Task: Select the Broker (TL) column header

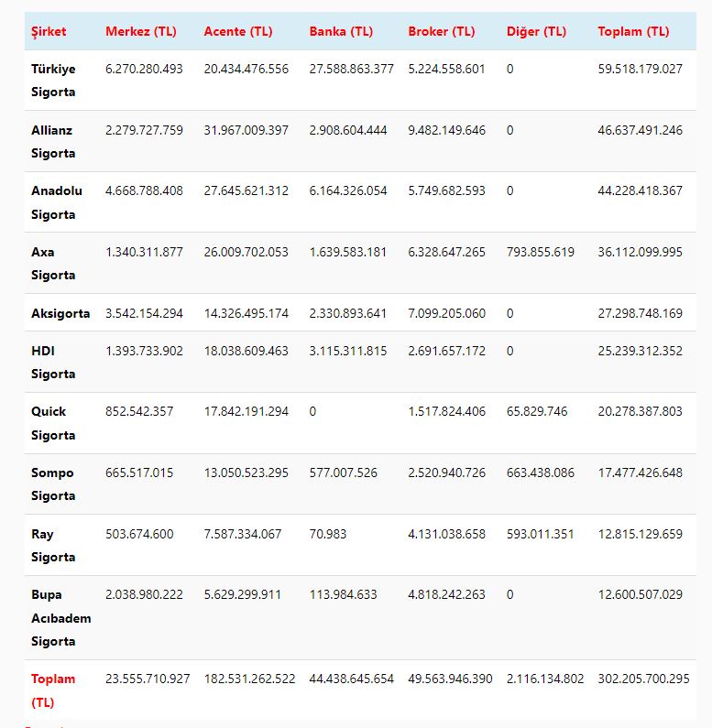Action: tap(442, 31)
